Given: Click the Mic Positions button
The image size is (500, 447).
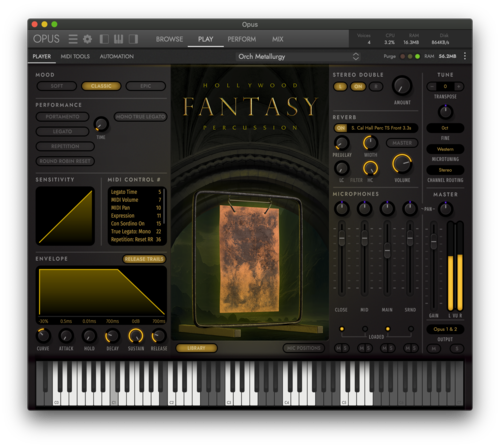Looking at the screenshot, I should click(x=303, y=348).
